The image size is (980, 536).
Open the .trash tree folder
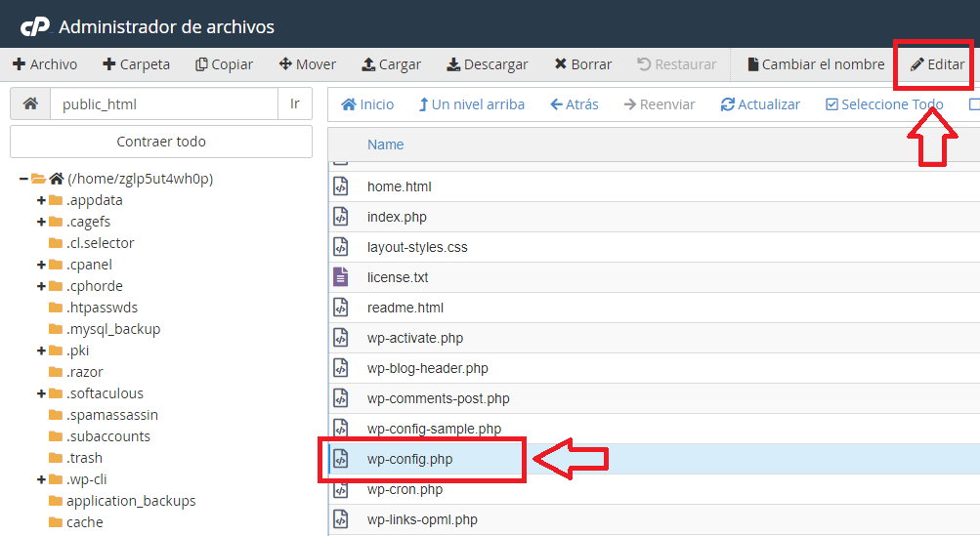(84, 458)
